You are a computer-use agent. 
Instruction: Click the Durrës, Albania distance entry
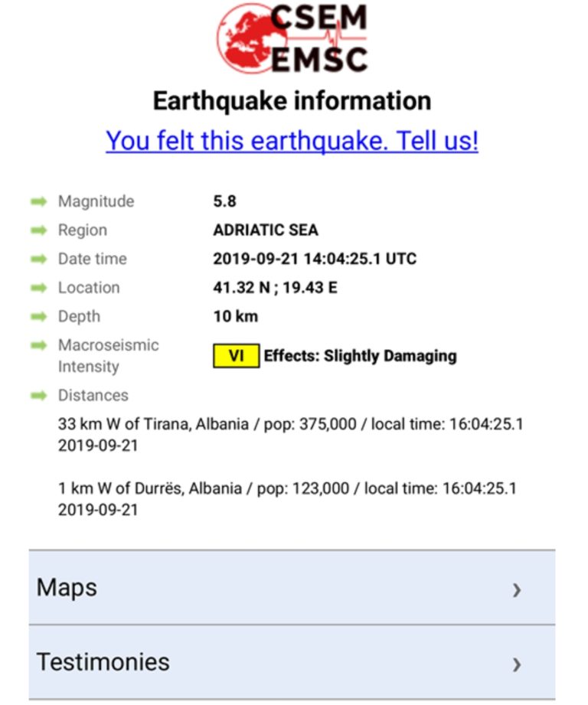pos(287,498)
